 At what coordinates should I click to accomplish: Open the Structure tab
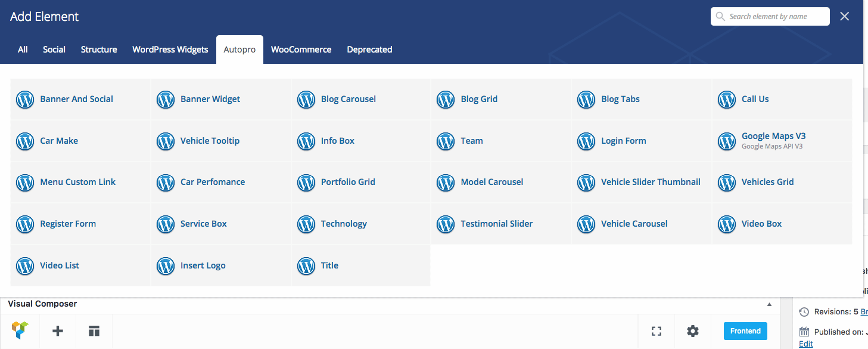99,50
